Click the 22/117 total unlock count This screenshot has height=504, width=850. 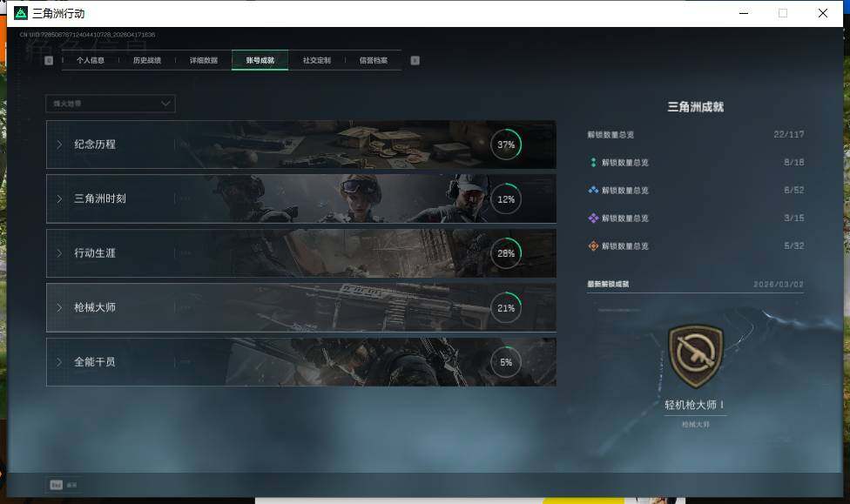[x=789, y=134]
